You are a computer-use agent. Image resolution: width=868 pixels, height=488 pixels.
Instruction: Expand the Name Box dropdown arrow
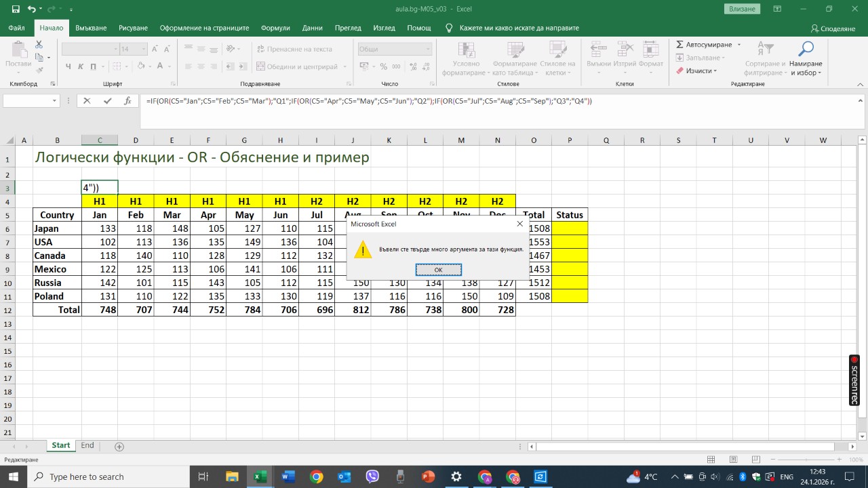point(55,101)
